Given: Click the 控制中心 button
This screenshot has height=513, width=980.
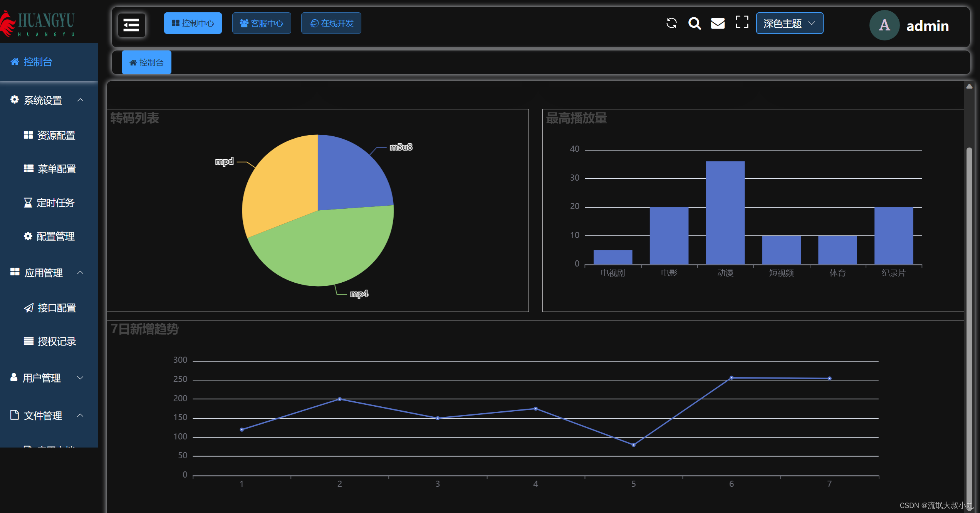Looking at the screenshot, I should click(x=193, y=23).
